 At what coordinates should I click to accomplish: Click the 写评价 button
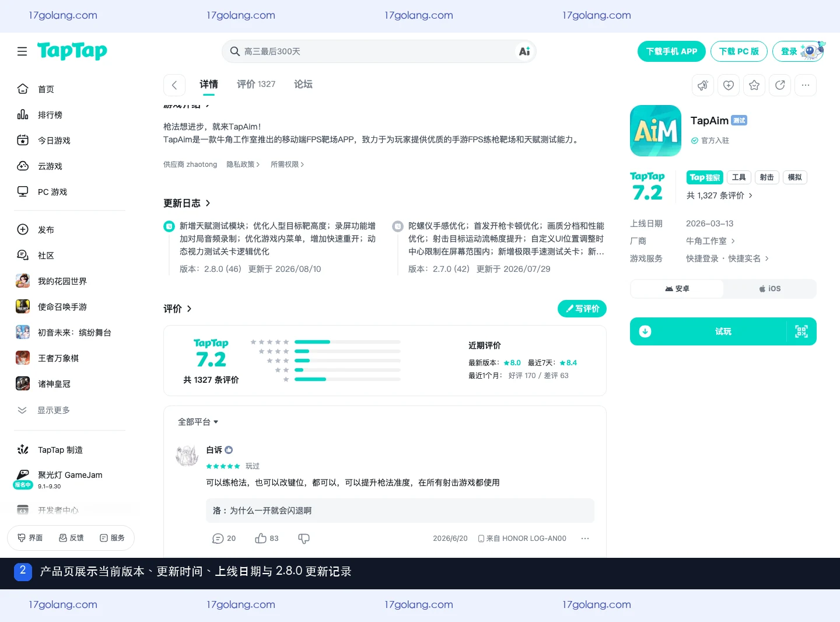pos(582,309)
